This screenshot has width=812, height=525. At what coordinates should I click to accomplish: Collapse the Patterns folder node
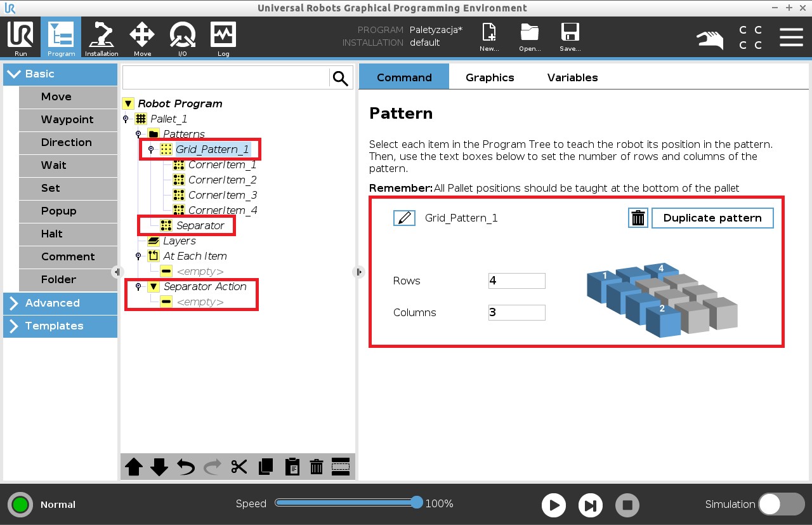[138, 134]
